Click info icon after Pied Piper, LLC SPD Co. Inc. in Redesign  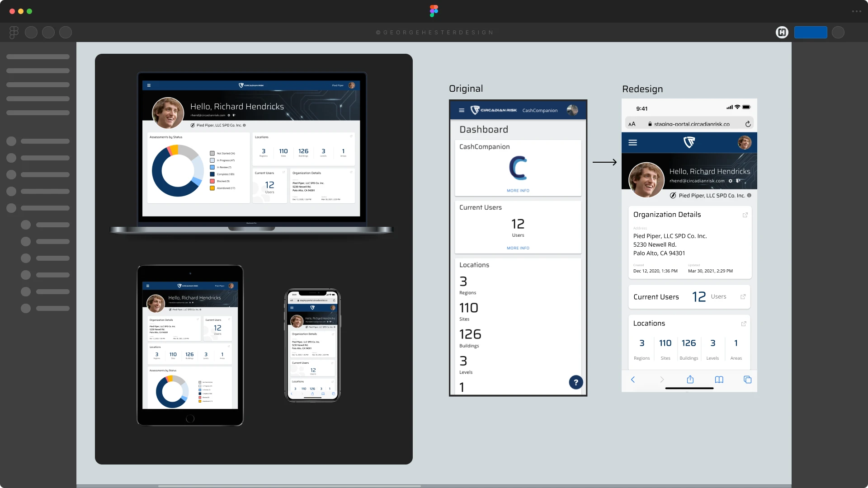click(749, 196)
